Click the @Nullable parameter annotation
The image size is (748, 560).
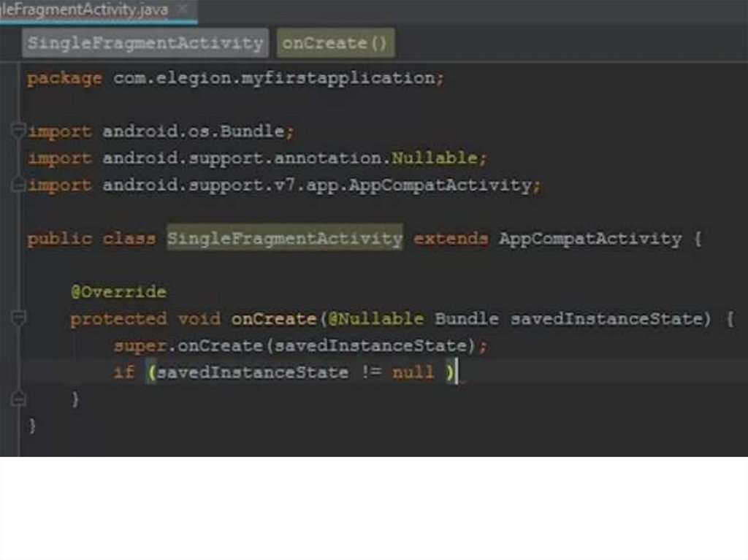click(x=373, y=319)
